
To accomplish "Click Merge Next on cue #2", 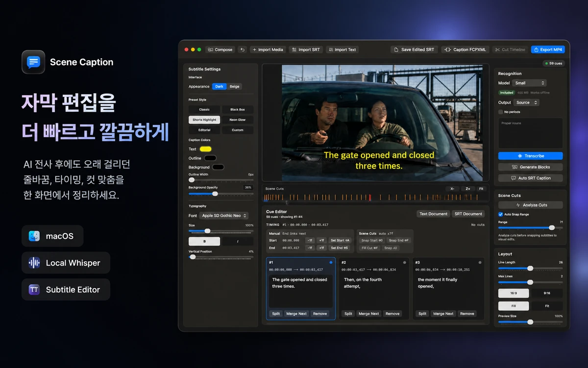I will point(368,314).
